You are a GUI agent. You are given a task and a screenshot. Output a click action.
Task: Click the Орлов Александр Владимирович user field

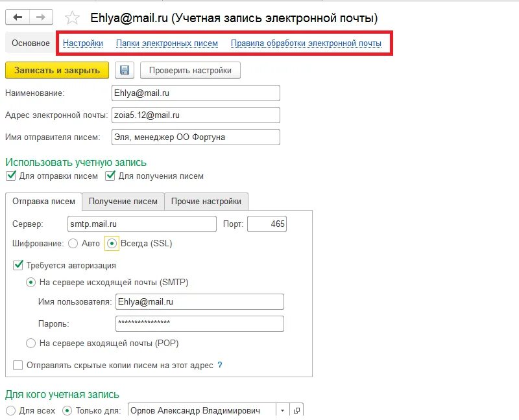(x=202, y=410)
